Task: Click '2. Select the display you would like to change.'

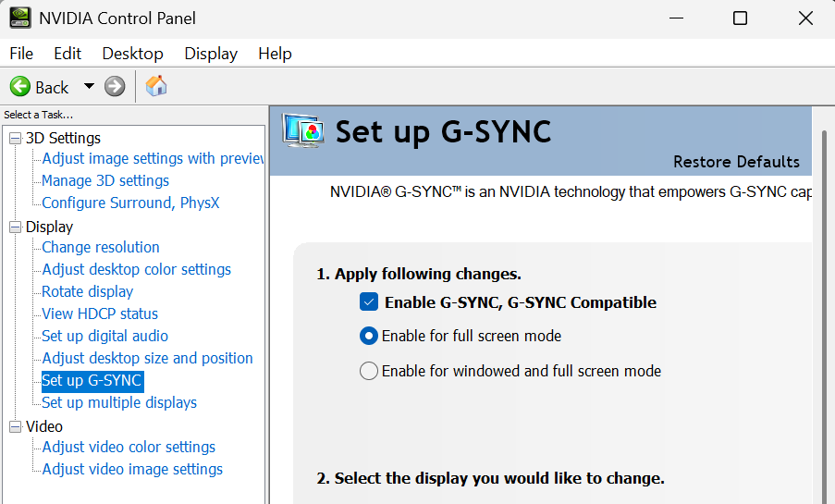Action: tap(490, 478)
